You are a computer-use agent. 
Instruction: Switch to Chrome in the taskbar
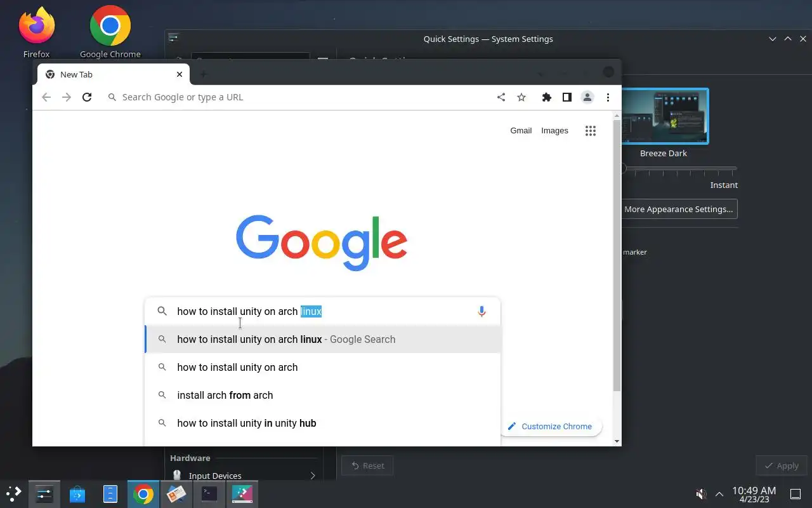tap(143, 493)
